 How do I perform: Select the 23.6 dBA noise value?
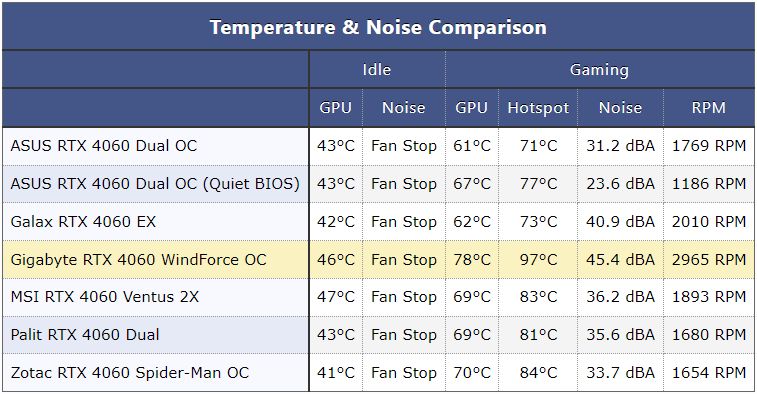click(620, 183)
